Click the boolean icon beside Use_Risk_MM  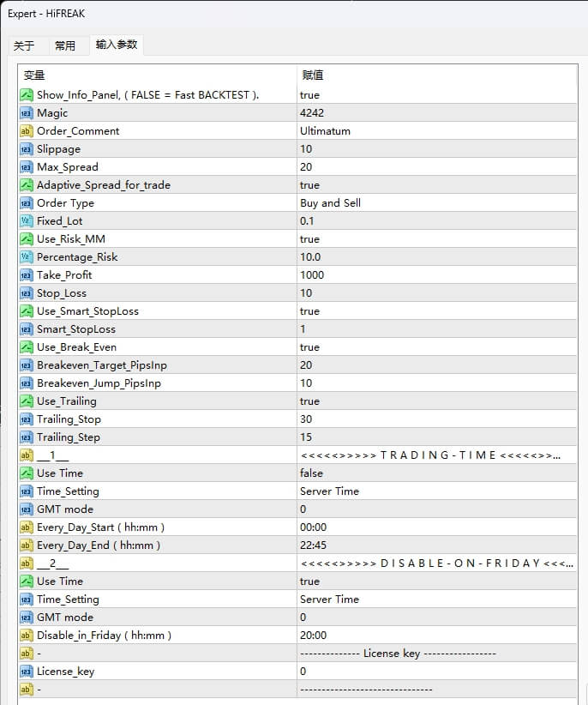point(27,238)
